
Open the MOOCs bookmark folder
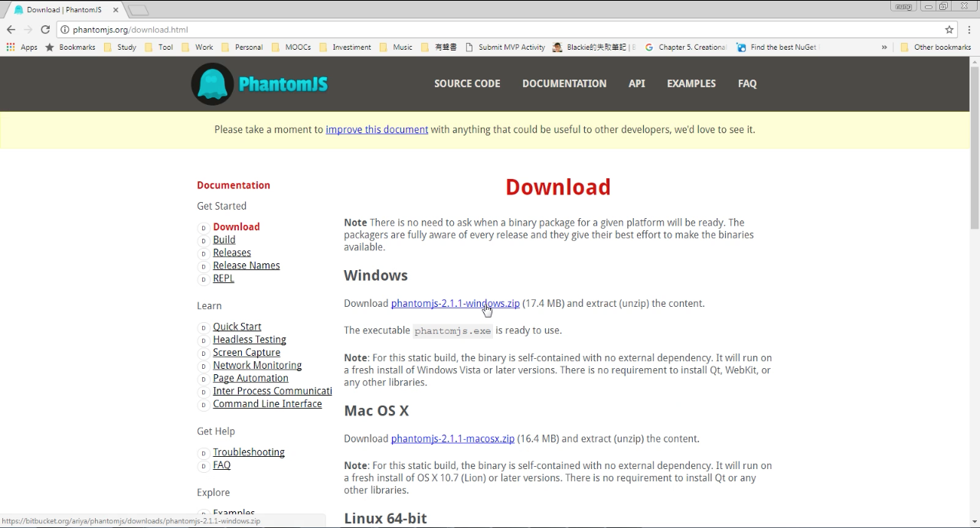coord(292,47)
